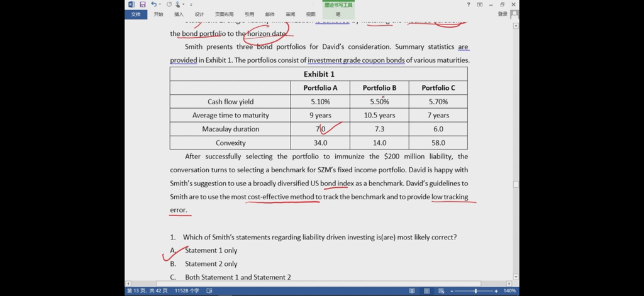Switch to Print Layout view icon
Viewport: 644px width, 296px height.
pyautogui.click(x=427, y=291)
